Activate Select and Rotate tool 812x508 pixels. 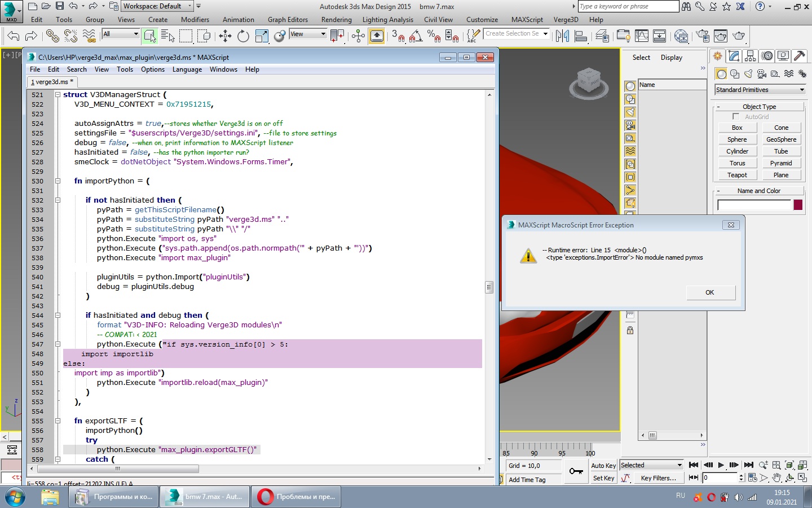tap(243, 36)
